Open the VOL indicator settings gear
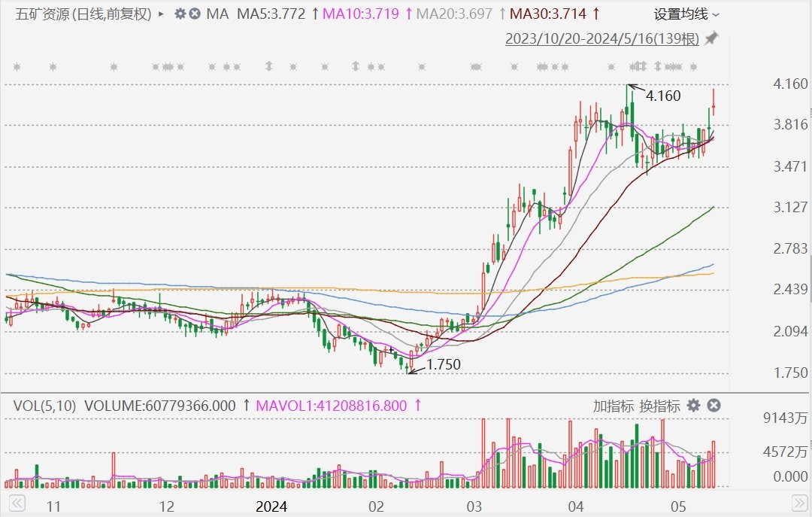 click(x=693, y=406)
